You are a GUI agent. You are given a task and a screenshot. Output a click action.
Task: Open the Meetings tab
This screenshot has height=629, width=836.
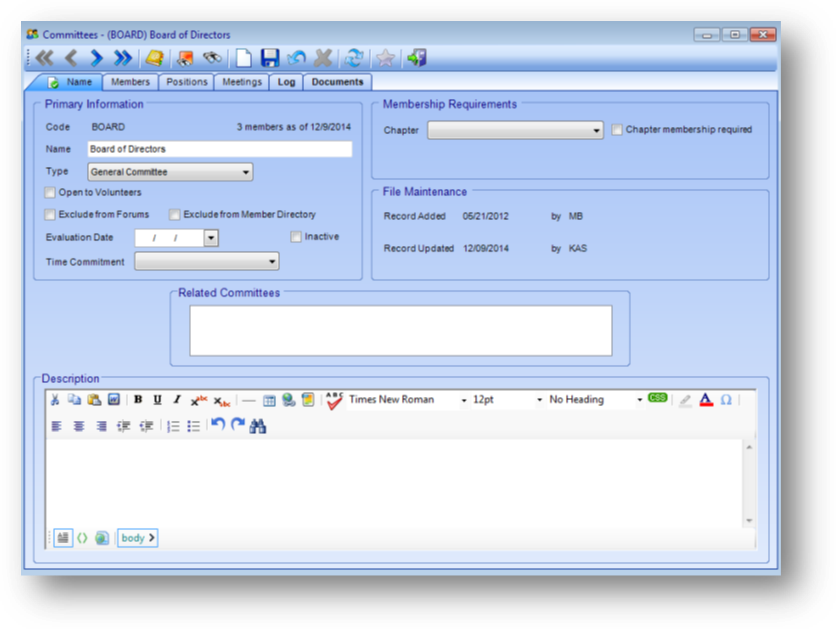[242, 82]
